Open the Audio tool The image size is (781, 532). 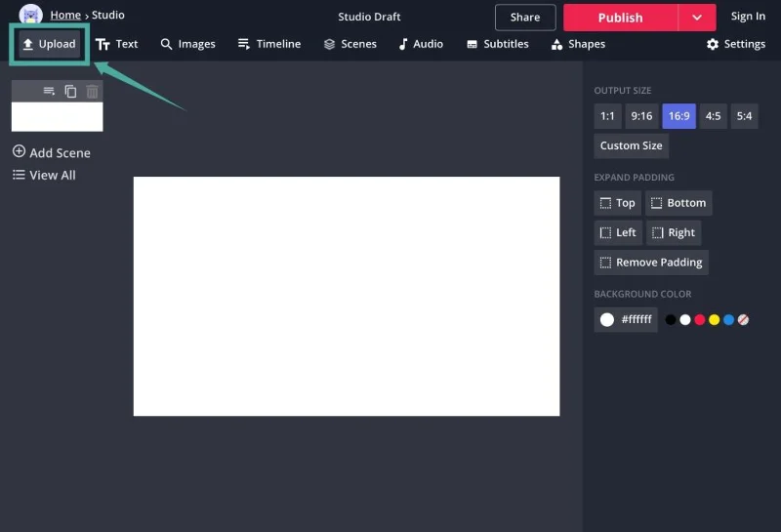click(421, 44)
